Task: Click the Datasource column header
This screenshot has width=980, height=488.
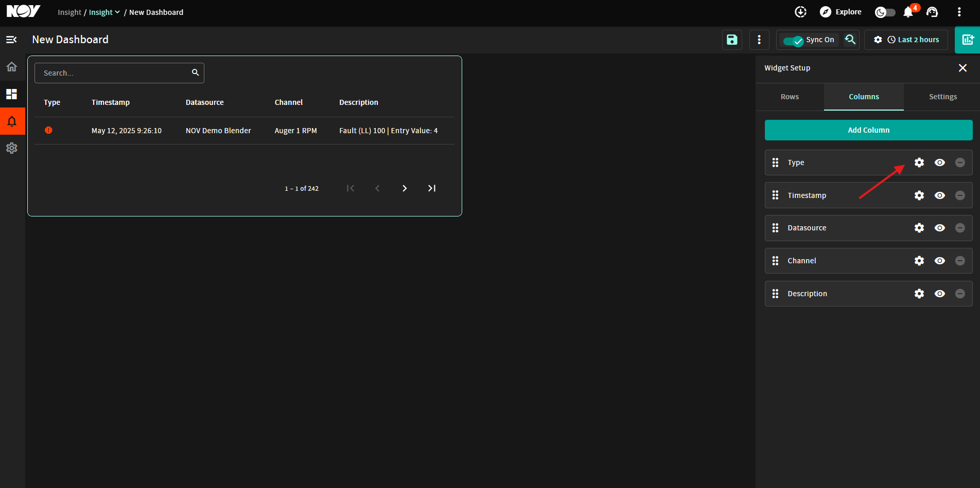Action: pos(205,102)
